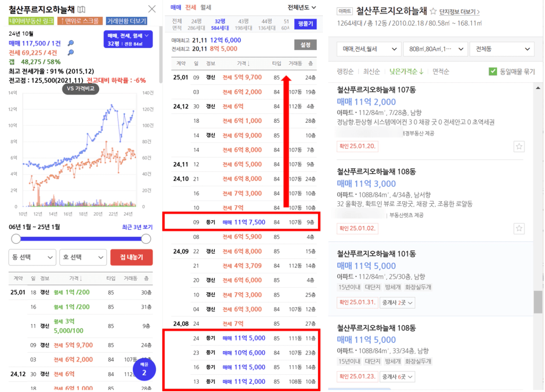The width and height of the screenshot is (545, 392).
Task: Click the red 집 내놓기 button
Action: click(132, 258)
